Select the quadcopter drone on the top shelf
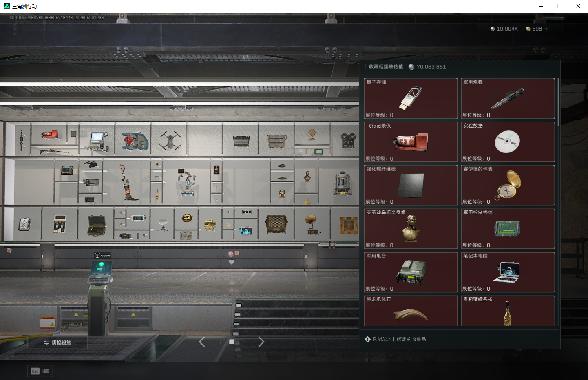 170,140
